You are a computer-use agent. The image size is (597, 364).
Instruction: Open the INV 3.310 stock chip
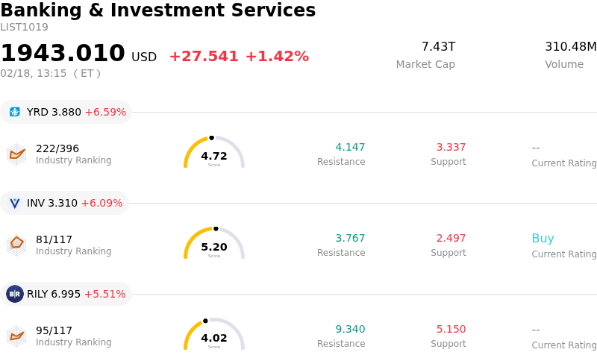(64, 203)
